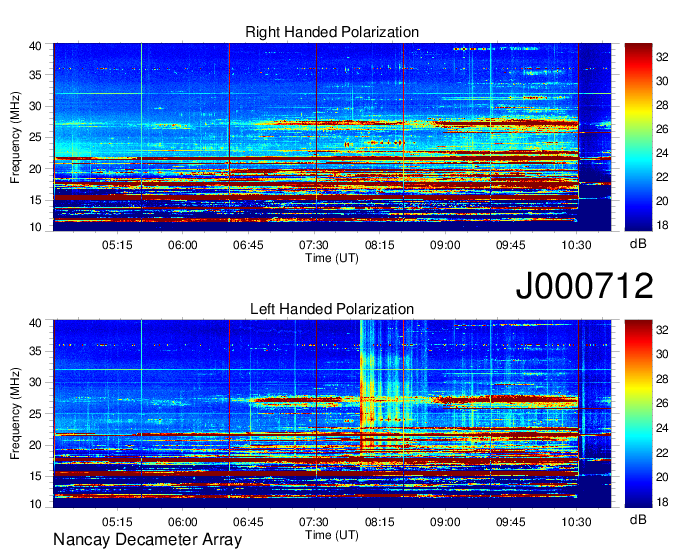Click the Left Handed plot's color bar

(x=638, y=414)
